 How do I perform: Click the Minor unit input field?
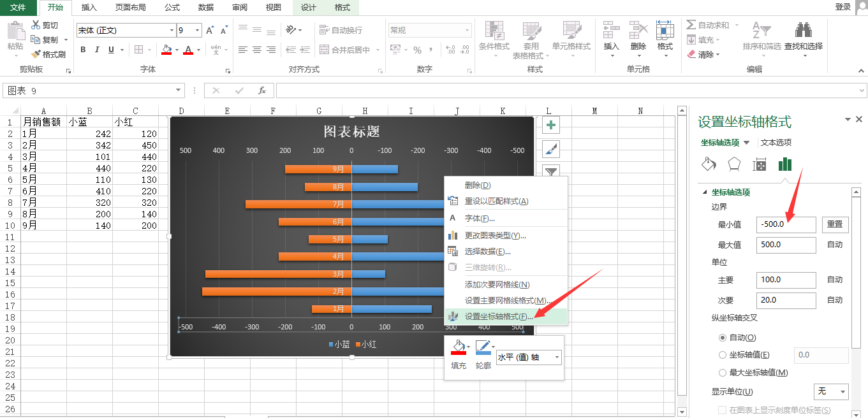coord(786,300)
